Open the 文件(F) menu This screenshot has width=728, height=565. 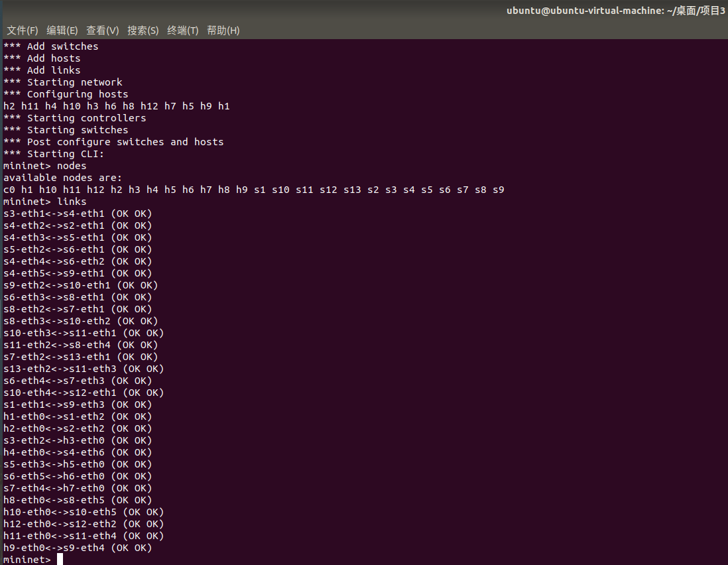(x=23, y=31)
